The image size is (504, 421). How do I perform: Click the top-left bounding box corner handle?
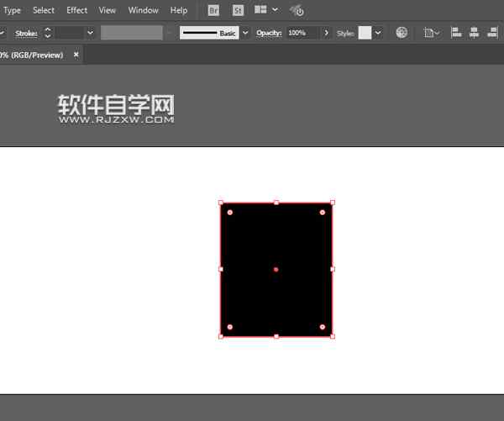click(221, 203)
